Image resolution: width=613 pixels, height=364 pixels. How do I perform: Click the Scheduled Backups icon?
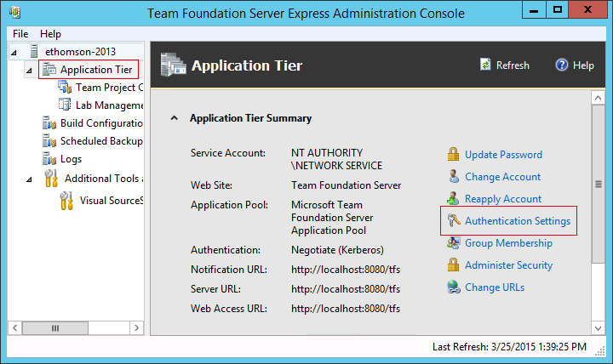tap(49, 140)
